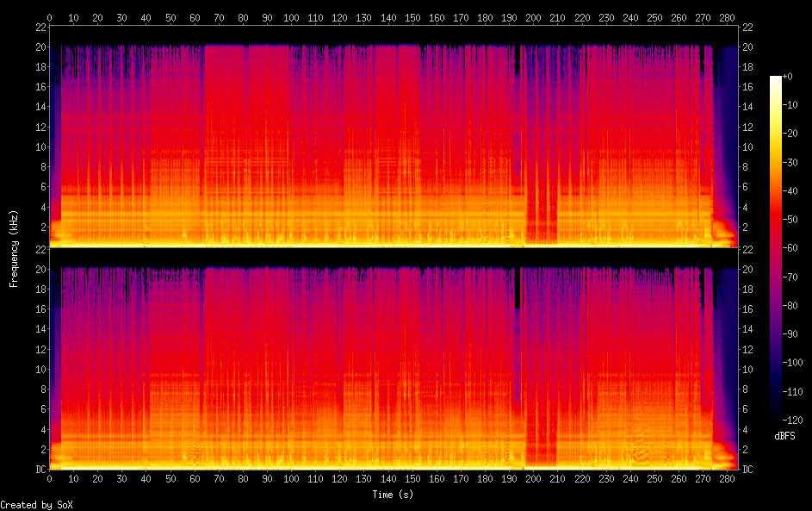This screenshot has width=812, height=511.
Task: Click the "DC" label at lower channel's left axis
Action: (38, 469)
